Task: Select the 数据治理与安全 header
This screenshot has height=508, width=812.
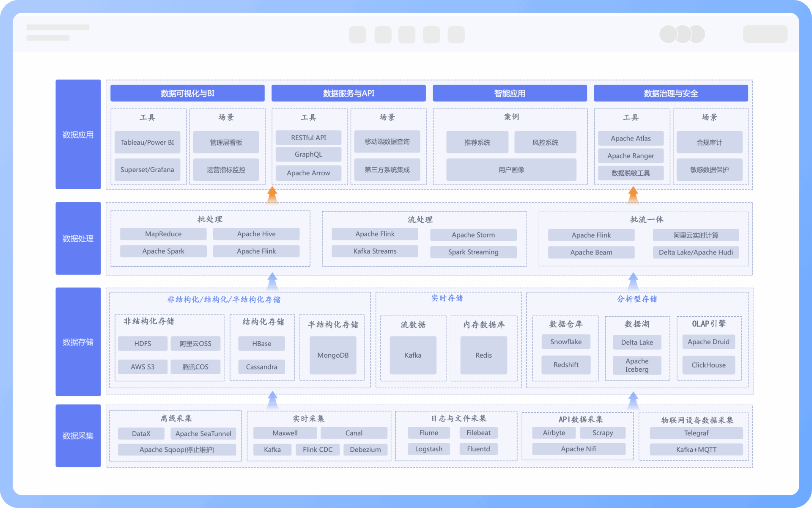Action: [x=671, y=93]
